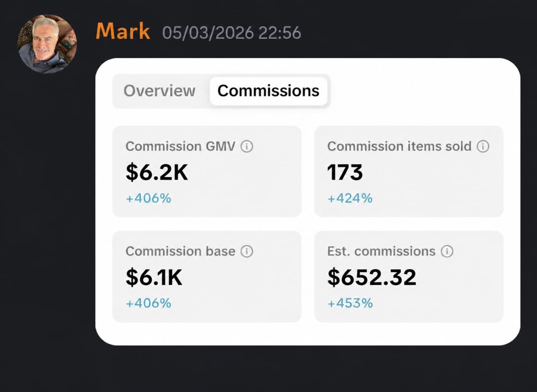
Task: Open the Commission base info icon
Action: 247,251
